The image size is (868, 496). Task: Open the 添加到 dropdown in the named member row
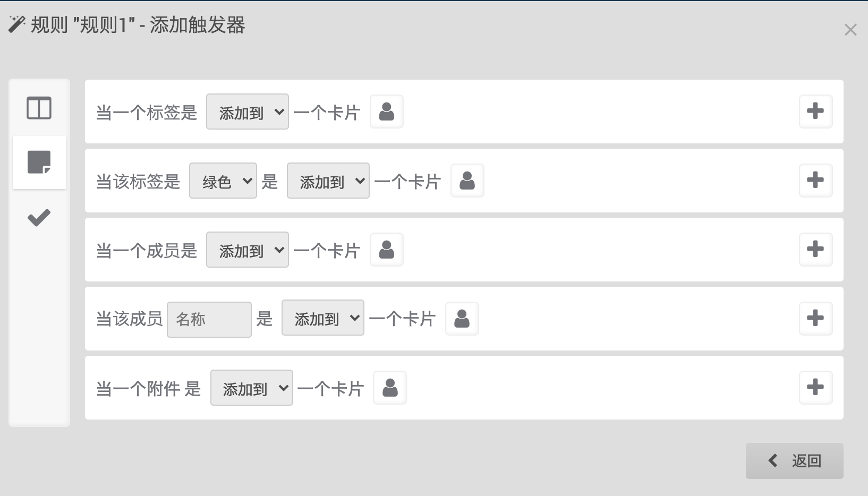[x=322, y=318]
